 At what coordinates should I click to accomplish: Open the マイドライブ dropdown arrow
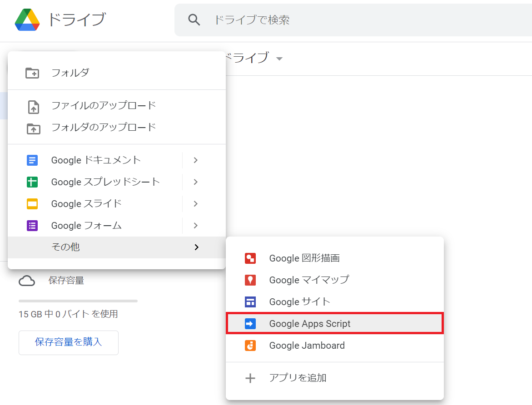[279, 59]
